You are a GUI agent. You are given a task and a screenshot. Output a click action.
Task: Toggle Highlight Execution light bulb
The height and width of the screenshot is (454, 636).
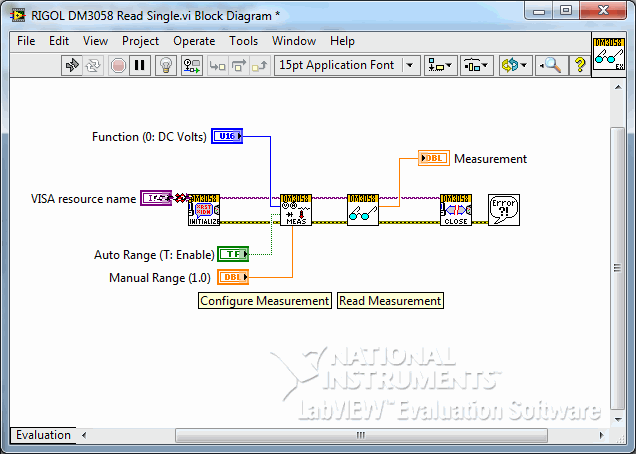[x=165, y=65]
